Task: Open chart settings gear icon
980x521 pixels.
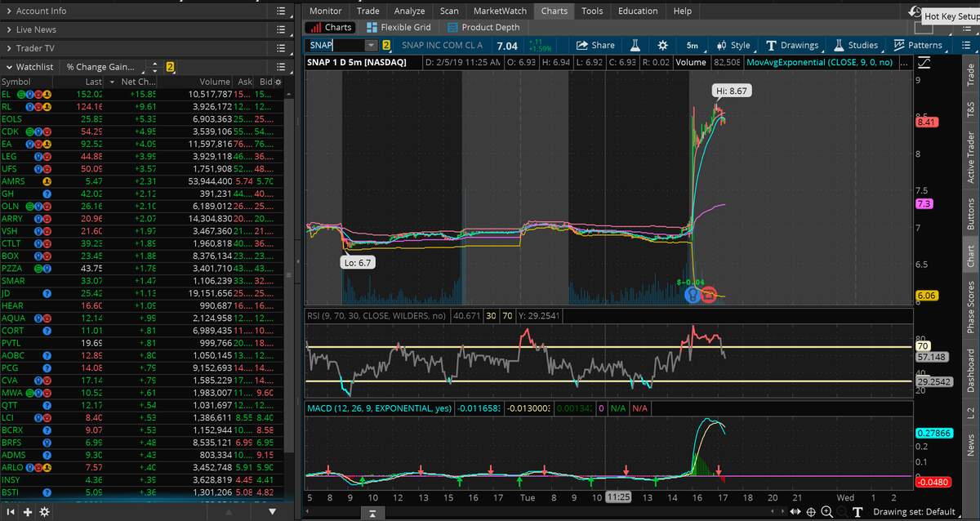Action: pyautogui.click(x=662, y=46)
